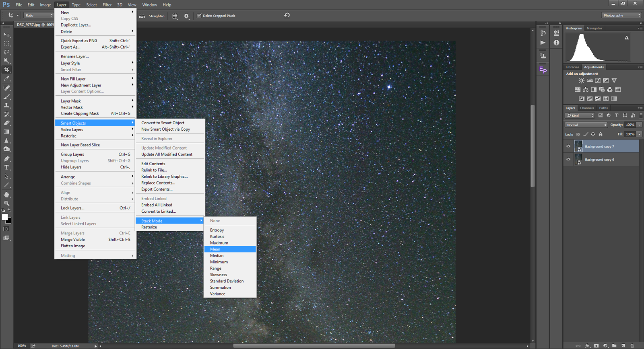
Task: Select the Horizontal Type tool
Action: point(6,168)
